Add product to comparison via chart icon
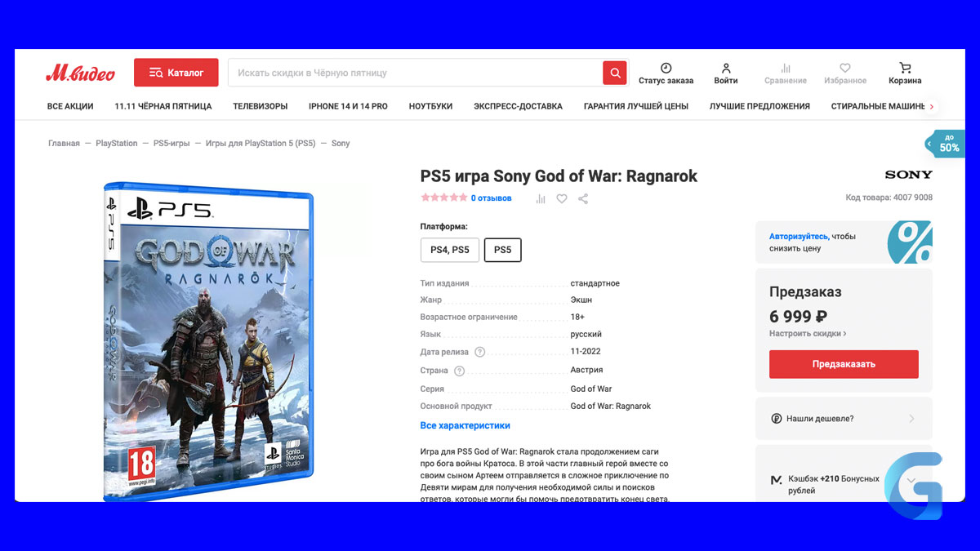The image size is (980, 551). pyautogui.click(x=541, y=198)
